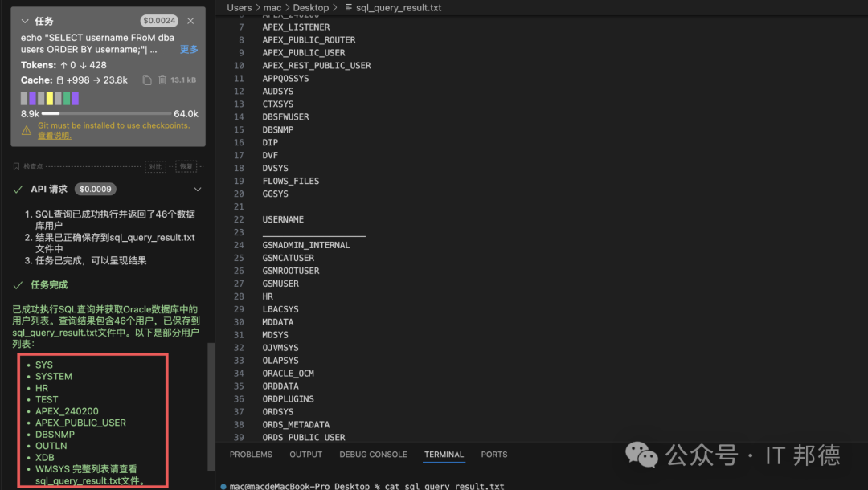Click the green check beside API 请求
This screenshot has width=868, height=490.
point(18,189)
